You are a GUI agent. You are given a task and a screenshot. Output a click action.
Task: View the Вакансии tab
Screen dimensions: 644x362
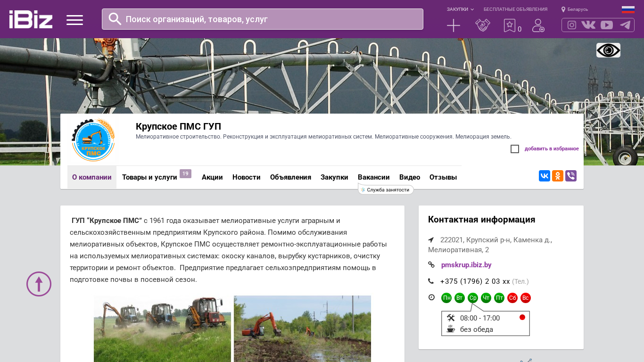click(374, 177)
